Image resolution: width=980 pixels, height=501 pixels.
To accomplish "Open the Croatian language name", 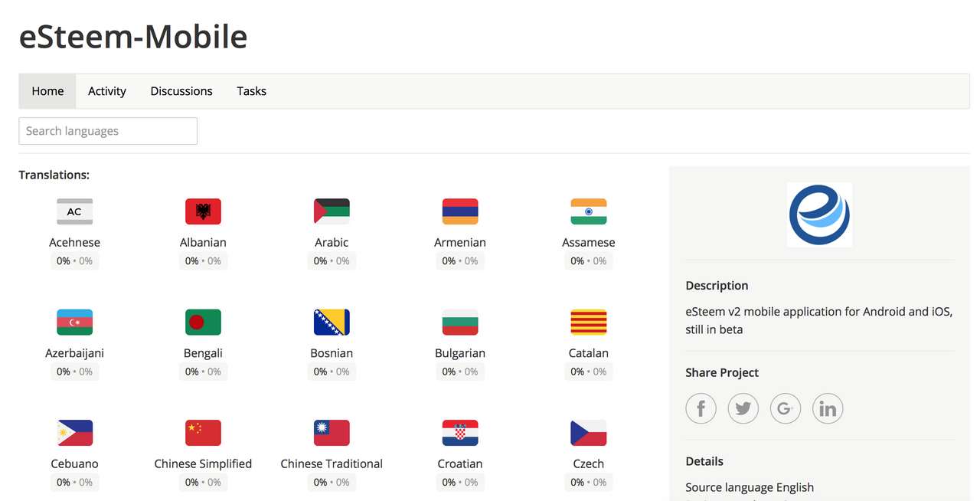I will pos(460,463).
